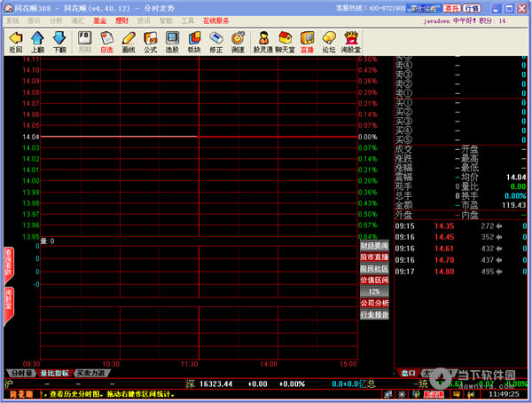Open the 股民社区 button
Screen dimensions: 532x403
(374, 269)
